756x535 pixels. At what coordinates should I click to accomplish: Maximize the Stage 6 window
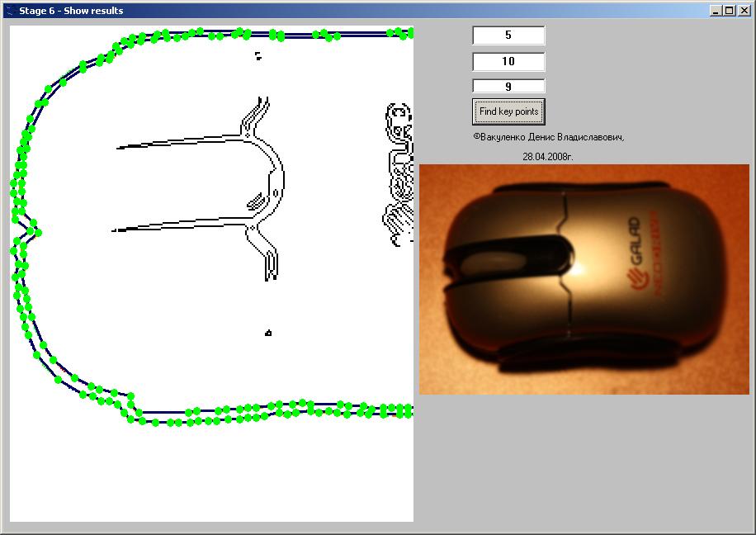click(x=729, y=11)
